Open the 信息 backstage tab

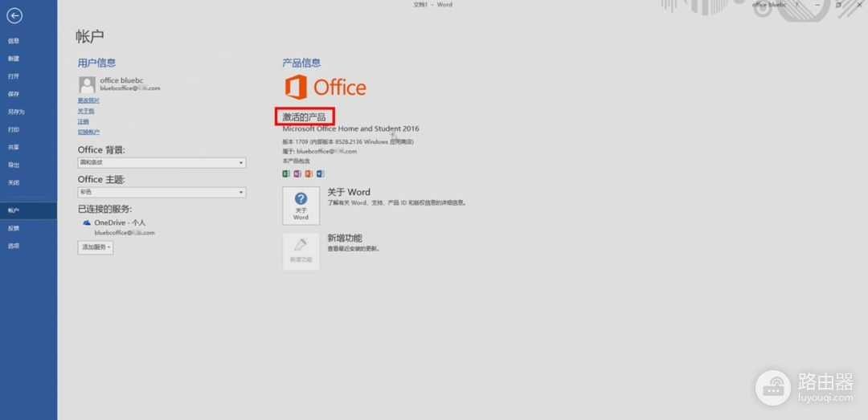click(14, 41)
